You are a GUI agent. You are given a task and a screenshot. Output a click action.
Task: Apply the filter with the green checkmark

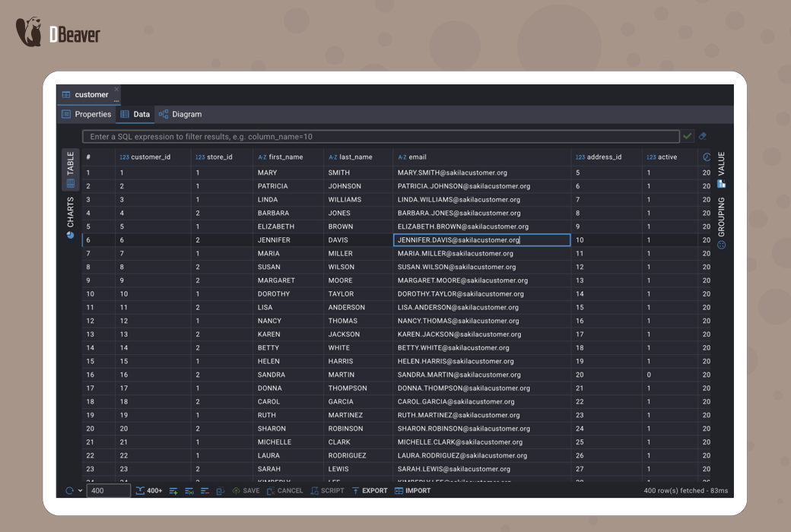688,136
